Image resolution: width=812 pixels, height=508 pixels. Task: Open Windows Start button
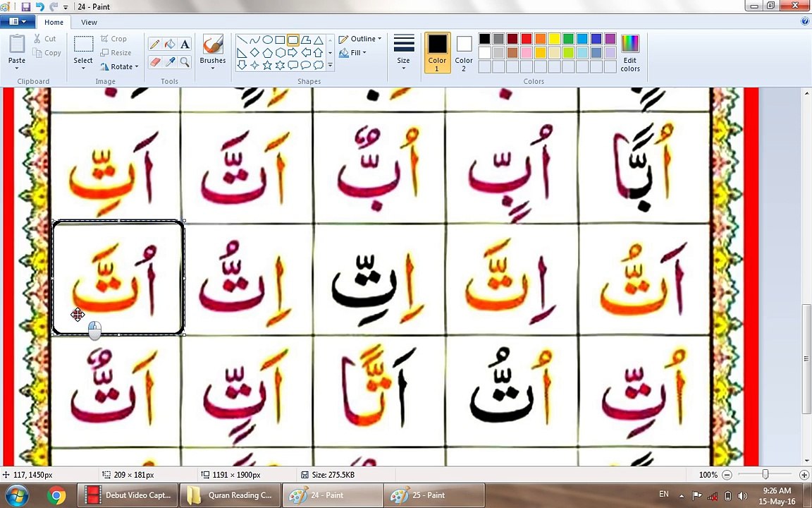[x=17, y=495]
